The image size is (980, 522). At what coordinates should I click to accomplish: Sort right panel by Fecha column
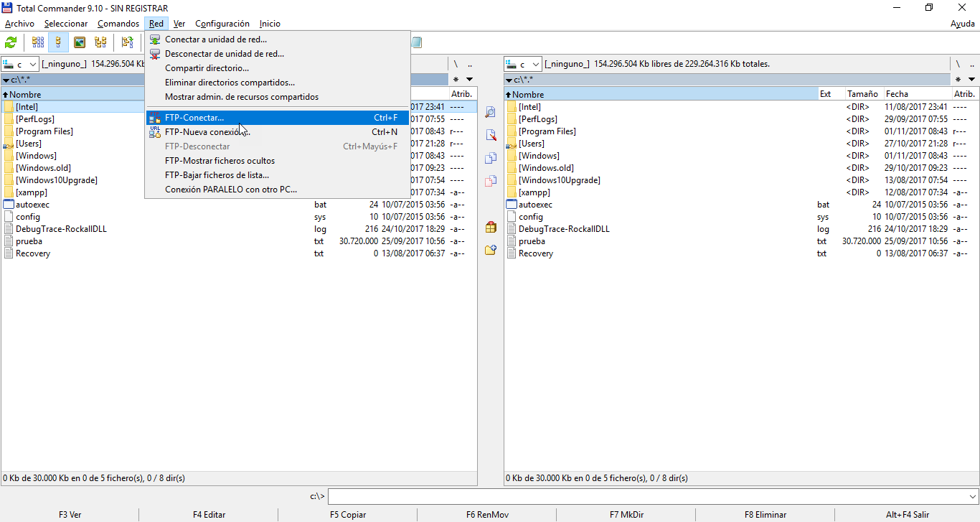pyautogui.click(x=918, y=94)
